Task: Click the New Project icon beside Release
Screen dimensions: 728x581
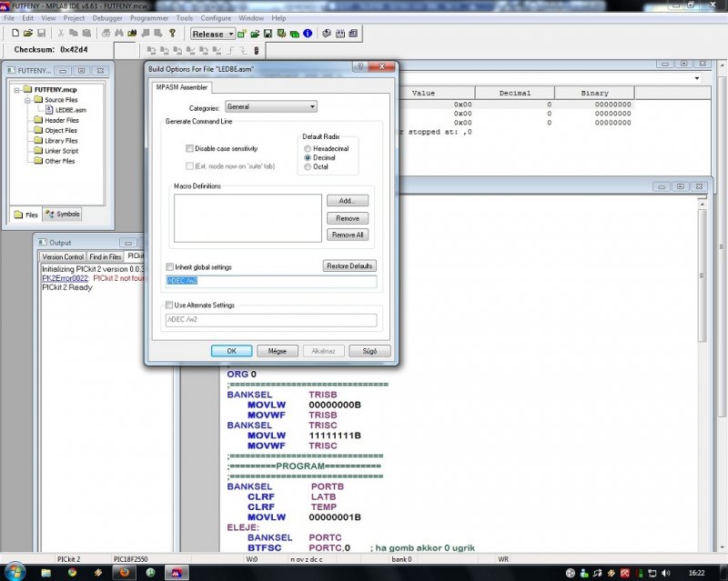Action: click(x=241, y=34)
